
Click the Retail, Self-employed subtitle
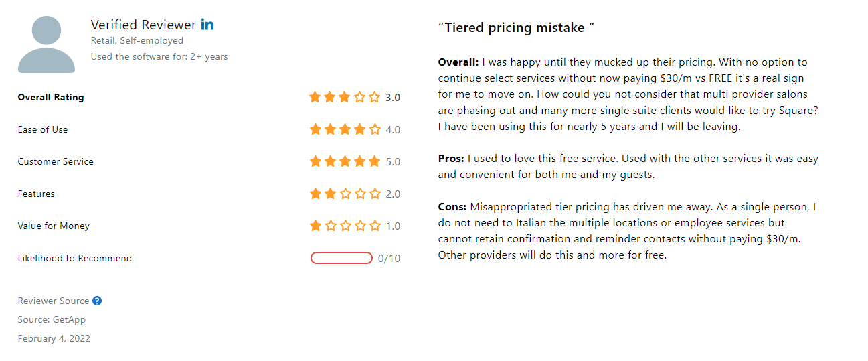pos(137,41)
